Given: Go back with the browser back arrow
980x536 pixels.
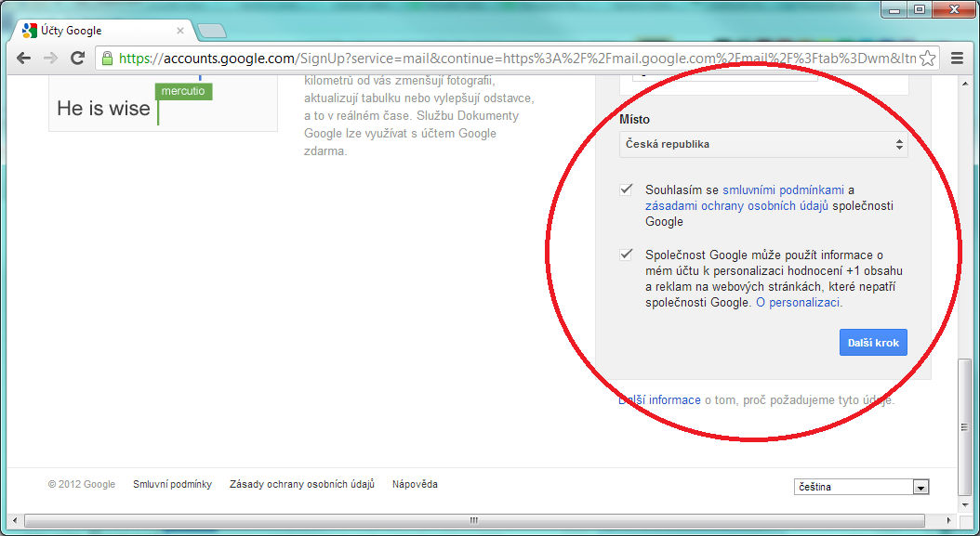Looking at the screenshot, I should click(x=23, y=59).
